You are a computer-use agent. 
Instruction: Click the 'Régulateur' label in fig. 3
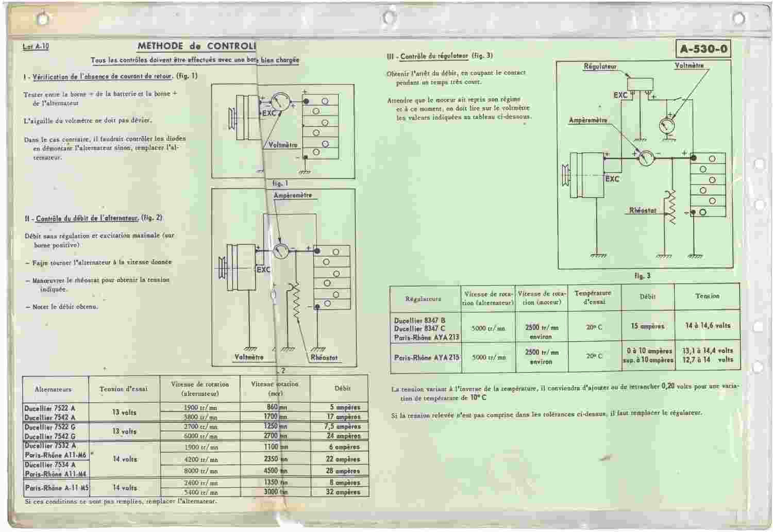[600, 66]
